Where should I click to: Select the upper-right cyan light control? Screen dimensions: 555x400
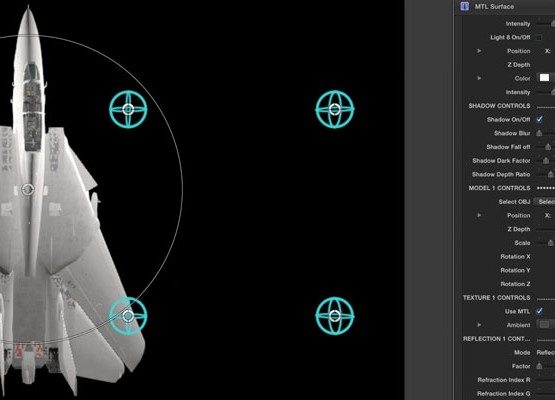(334, 109)
